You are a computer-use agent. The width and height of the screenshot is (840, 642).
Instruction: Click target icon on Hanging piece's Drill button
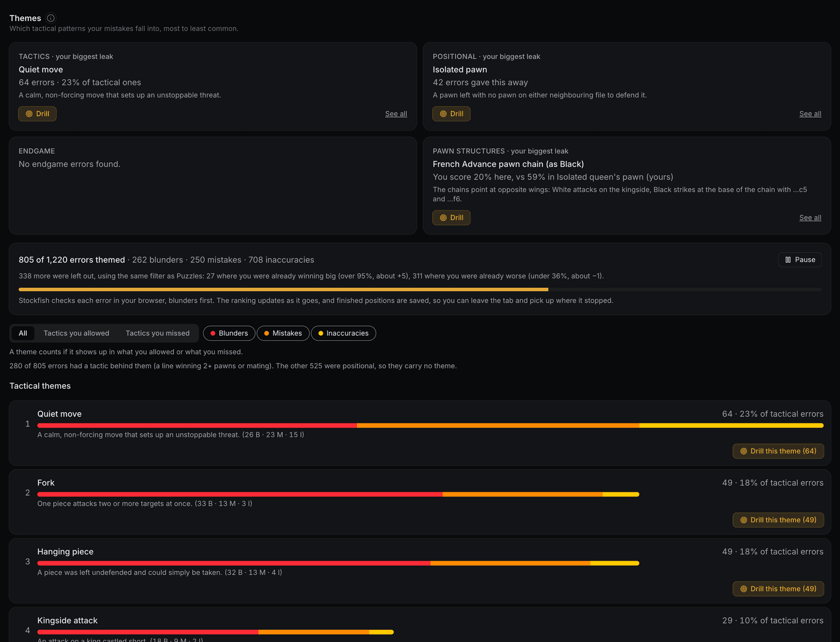point(744,589)
